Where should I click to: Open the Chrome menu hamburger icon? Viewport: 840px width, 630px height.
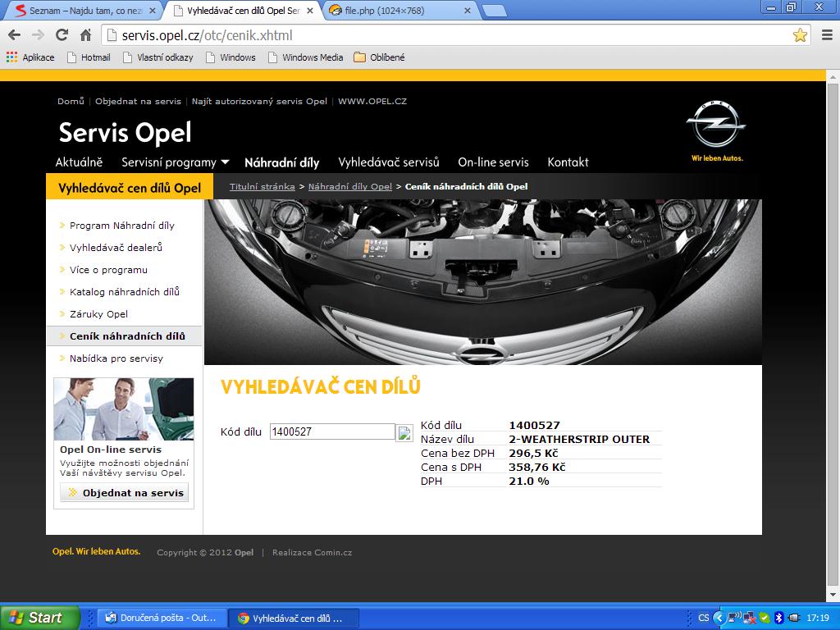825,35
